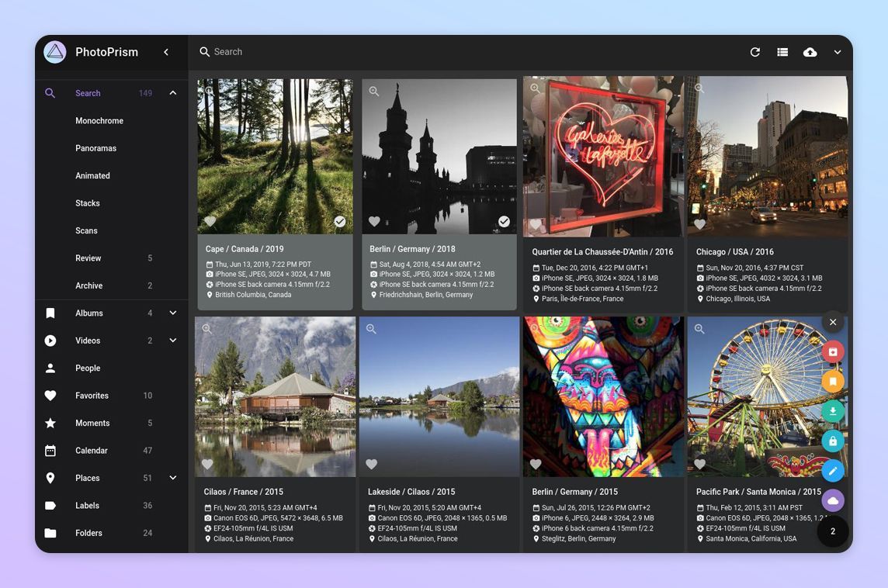The image size is (888, 588).
Task: Collapse the PhotoPrism sidebar
Action: pos(165,52)
